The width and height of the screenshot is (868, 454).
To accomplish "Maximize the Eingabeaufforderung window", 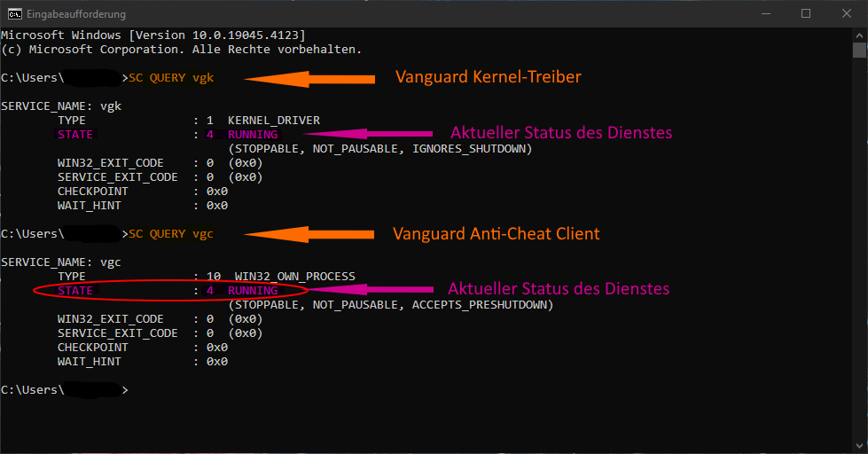I will (806, 14).
